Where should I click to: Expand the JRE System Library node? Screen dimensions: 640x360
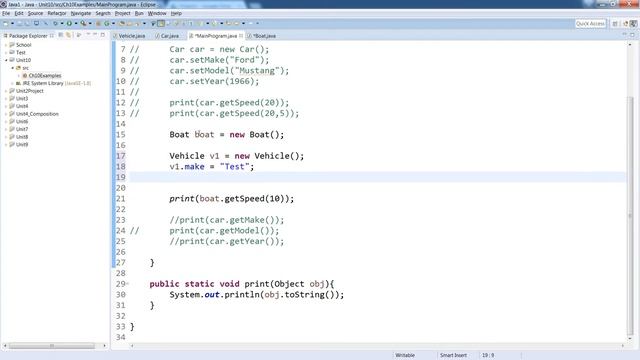pyautogui.click(x=12, y=83)
